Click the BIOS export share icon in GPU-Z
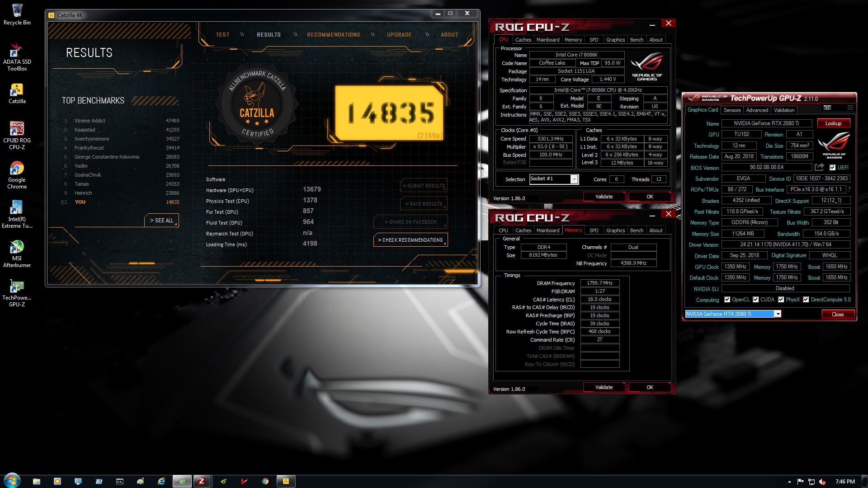 click(x=819, y=167)
